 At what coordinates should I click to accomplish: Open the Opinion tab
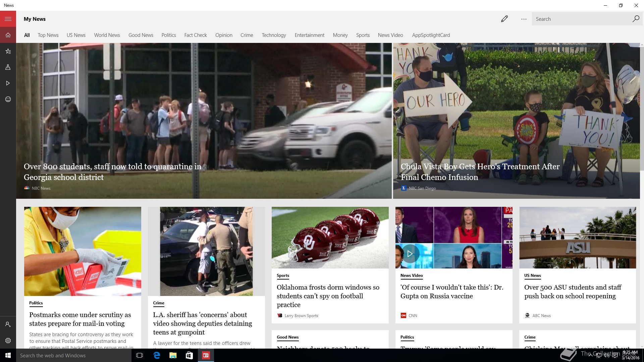point(224,35)
